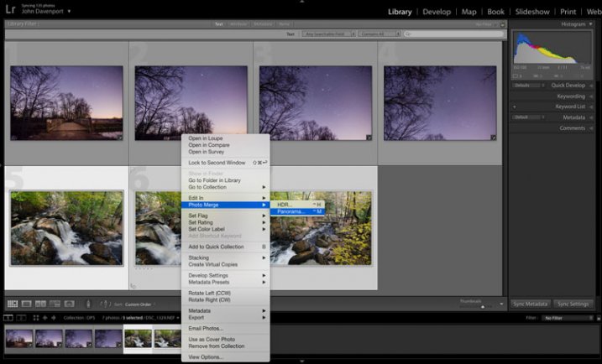Image resolution: width=602 pixels, height=364 pixels.
Task: Switch to Loupe view icon
Action: click(26, 303)
